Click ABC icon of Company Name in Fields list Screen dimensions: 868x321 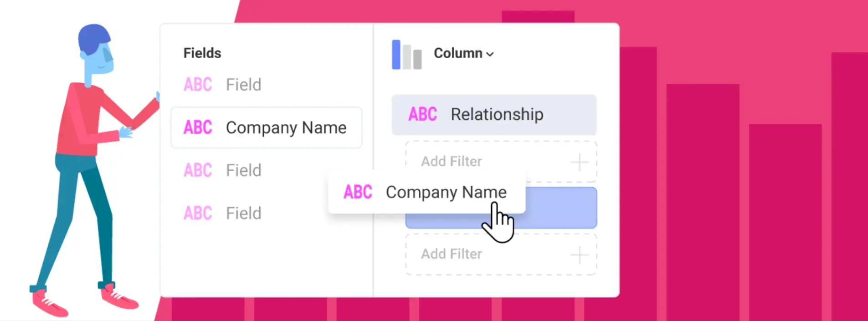[x=198, y=127]
